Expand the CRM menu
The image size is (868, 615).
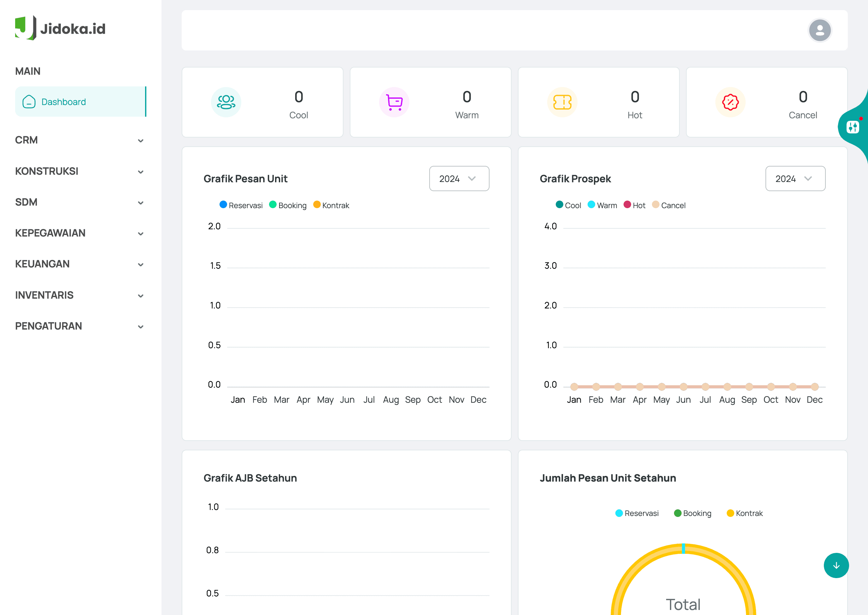[80, 140]
